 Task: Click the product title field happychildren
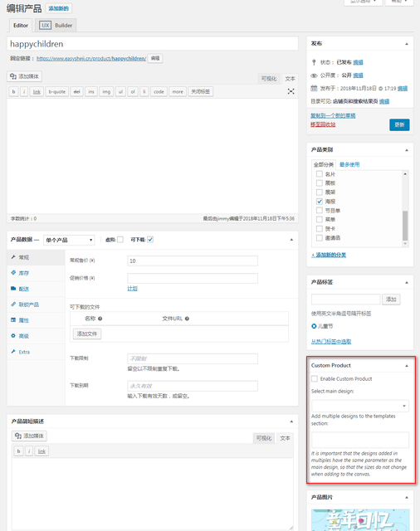tap(153, 44)
